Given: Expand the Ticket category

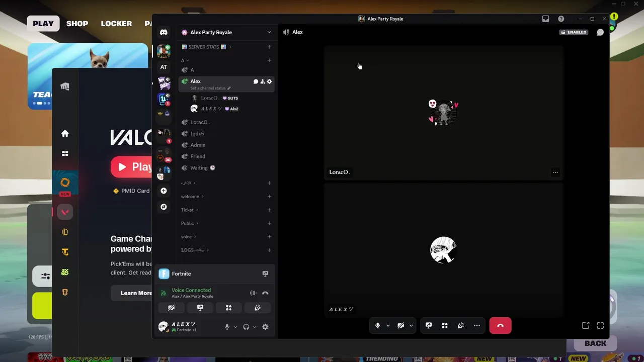Looking at the screenshot, I should pyautogui.click(x=189, y=210).
